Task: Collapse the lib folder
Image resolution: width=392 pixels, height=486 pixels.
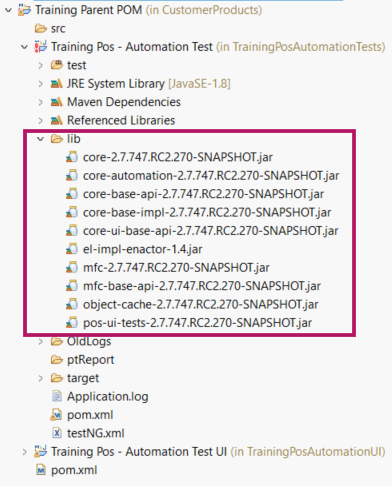Action: click(40, 139)
